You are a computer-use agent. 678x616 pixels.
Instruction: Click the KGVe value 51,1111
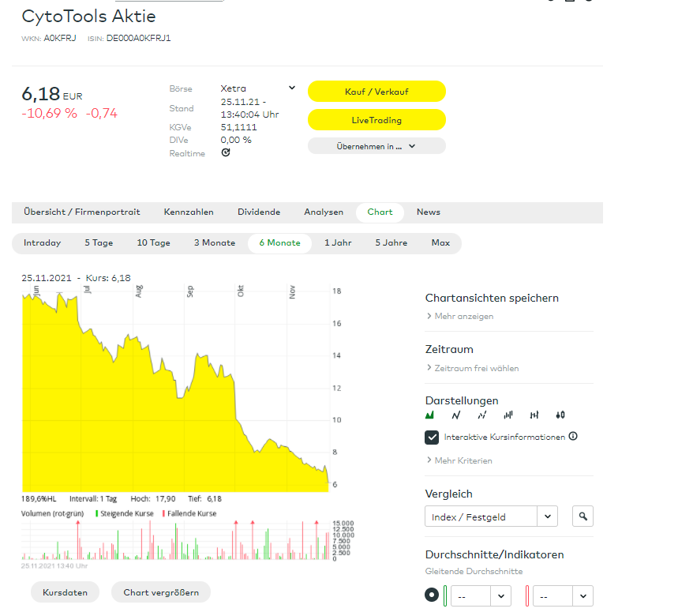(x=238, y=127)
